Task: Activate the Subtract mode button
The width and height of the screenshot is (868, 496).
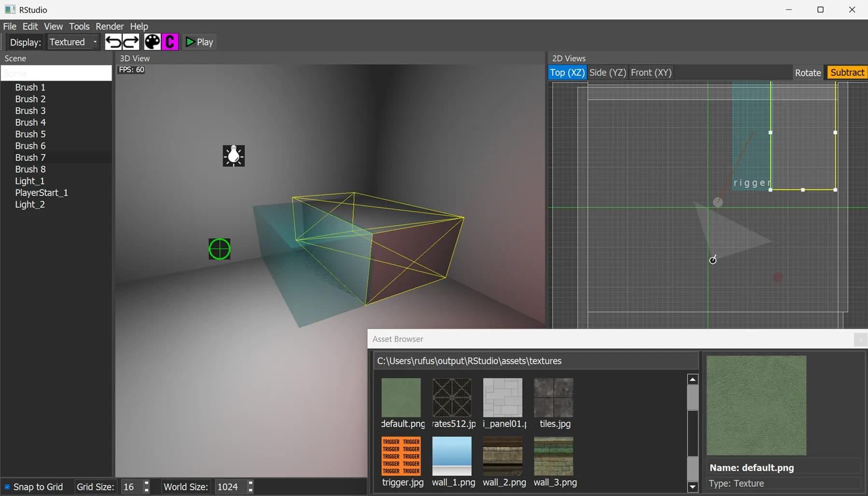Action: [x=846, y=72]
